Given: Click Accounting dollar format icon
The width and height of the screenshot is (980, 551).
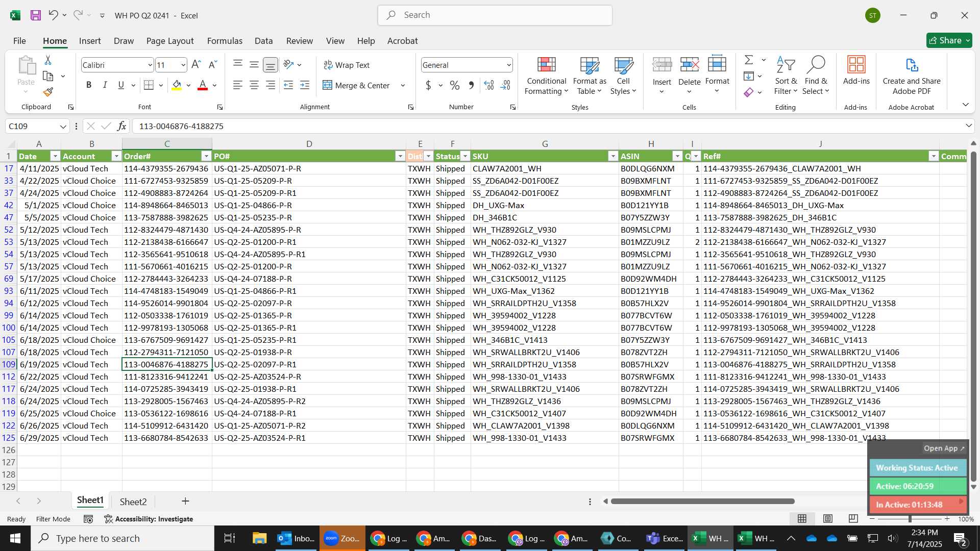Looking at the screenshot, I should (x=428, y=85).
